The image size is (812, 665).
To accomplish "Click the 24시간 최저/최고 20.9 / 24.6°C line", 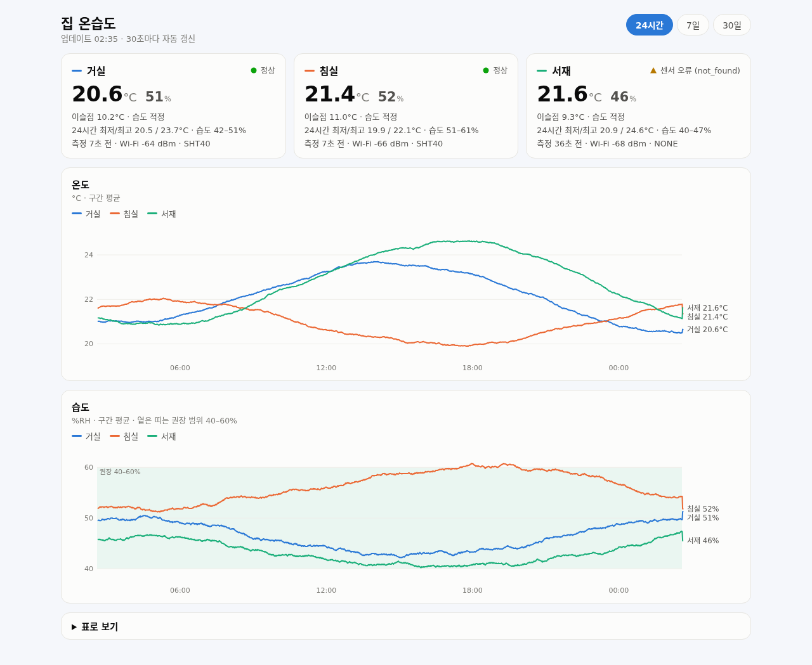I will tap(624, 130).
